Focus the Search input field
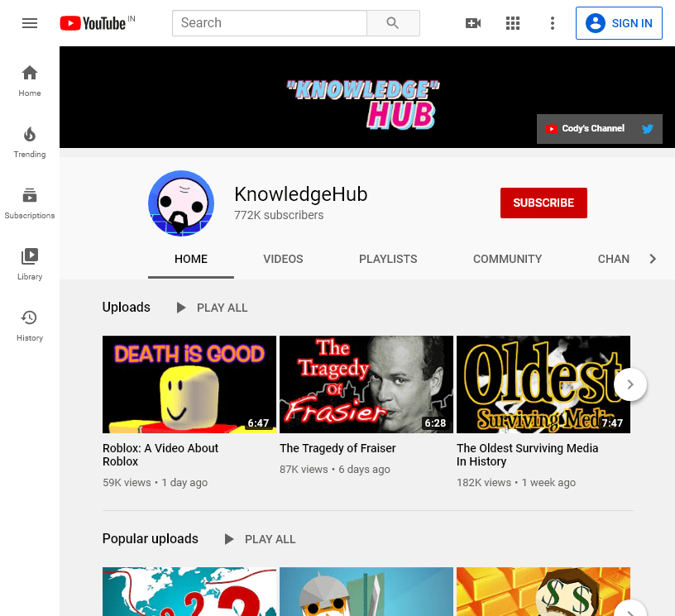675x616 pixels. click(270, 23)
